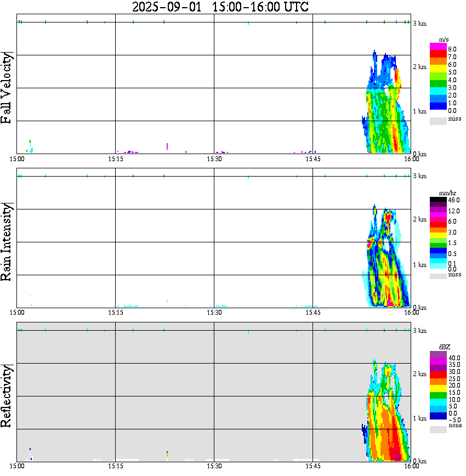
Task: Click the "15:15" tick under Fall Velocity plot
Action: (116, 159)
